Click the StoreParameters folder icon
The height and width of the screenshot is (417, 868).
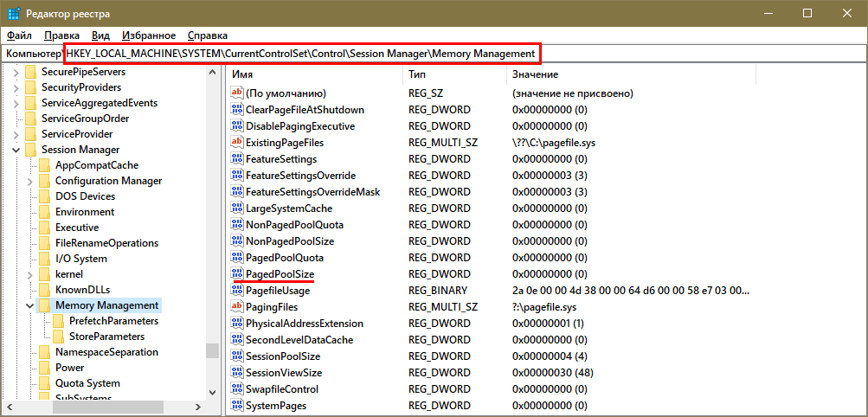click(x=59, y=337)
